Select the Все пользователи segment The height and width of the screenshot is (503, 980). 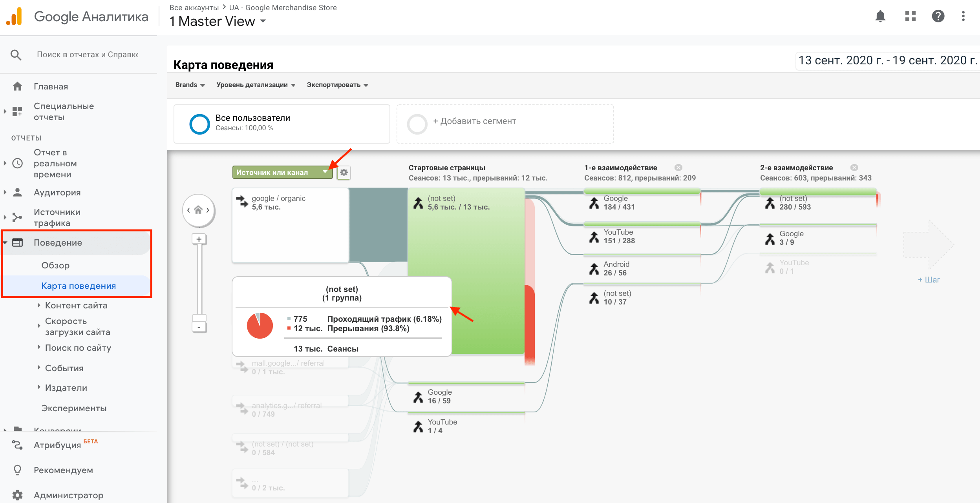(x=282, y=124)
